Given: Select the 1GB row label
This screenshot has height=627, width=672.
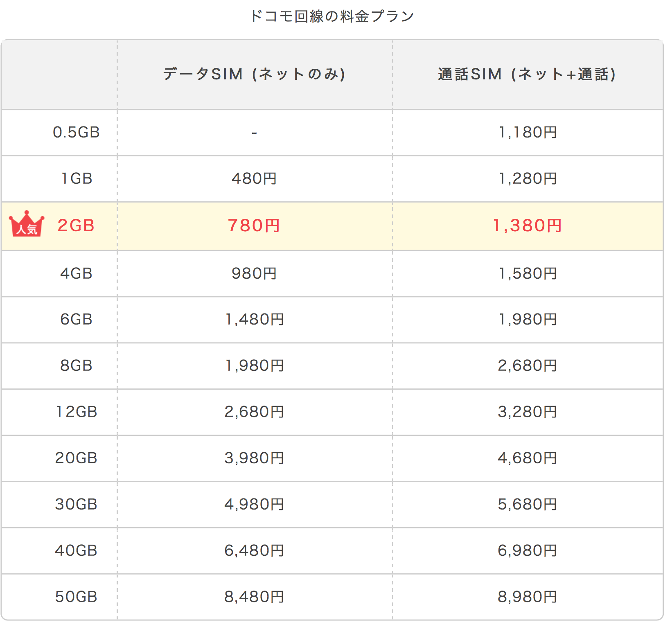Looking at the screenshot, I should [x=77, y=178].
